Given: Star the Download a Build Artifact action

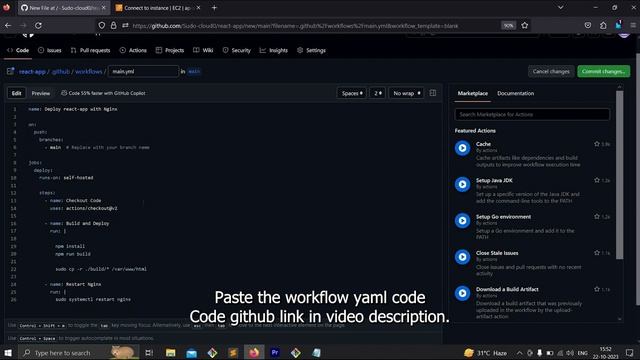Looking at the screenshot, I should (x=597, y=289).
